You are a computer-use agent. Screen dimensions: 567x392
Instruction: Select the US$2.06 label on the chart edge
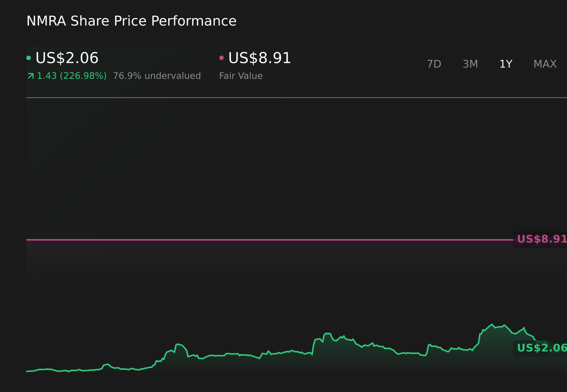pyautogui.click(x=541, y=348)
